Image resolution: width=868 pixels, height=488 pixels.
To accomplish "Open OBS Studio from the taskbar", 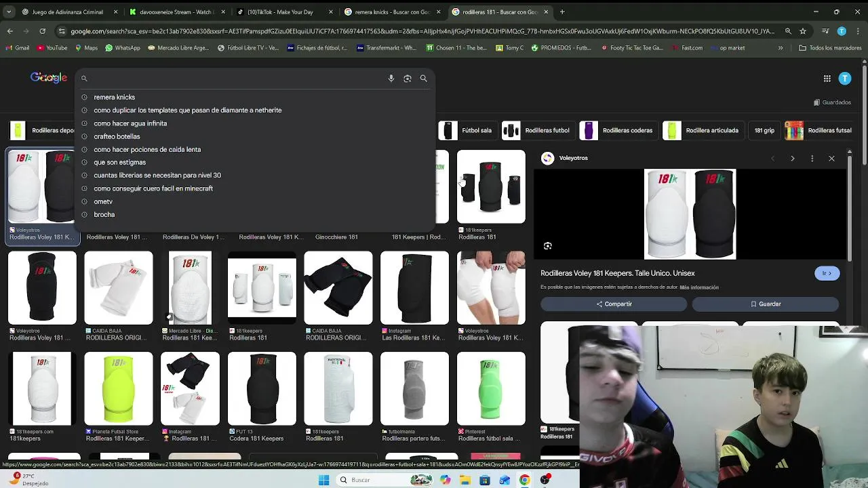I will tap(545, 480).
